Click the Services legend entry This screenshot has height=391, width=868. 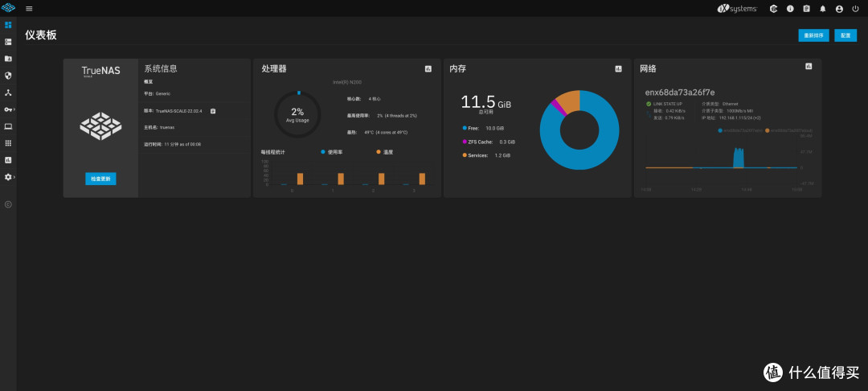point(486,155)
